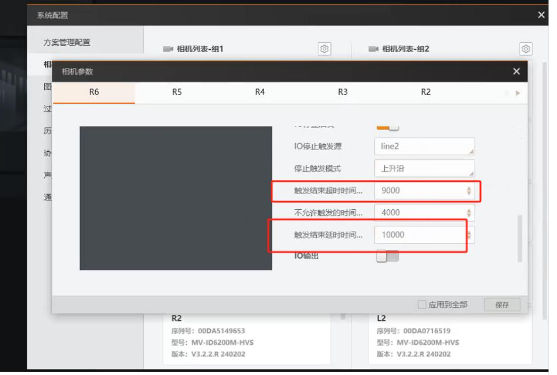Click the camera parameters vertical scrollbar

[520, 238]
